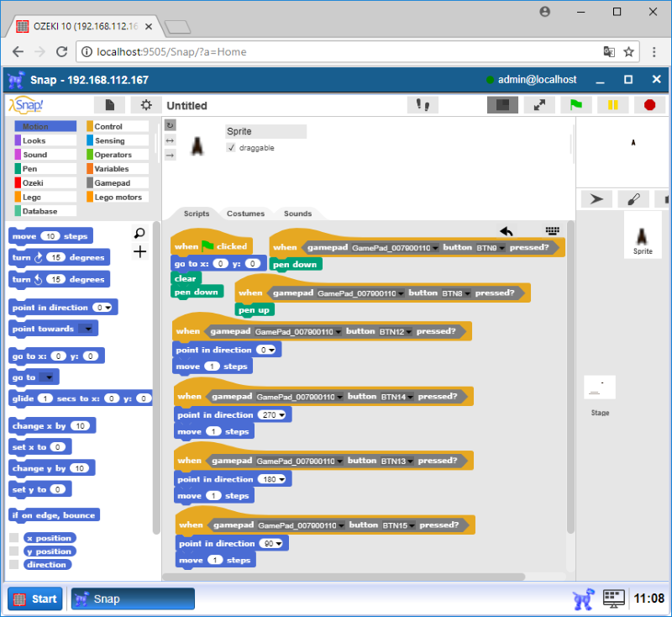Switch to the Scripts tab
The height and width of the screenshot is (617, 672).
tap(197, 214)
